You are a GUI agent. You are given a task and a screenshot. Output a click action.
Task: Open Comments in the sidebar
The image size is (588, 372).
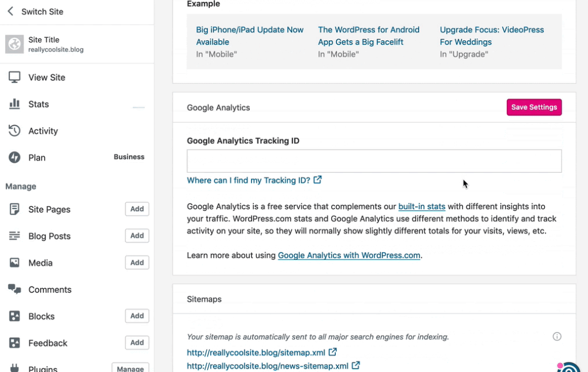point(50,289)
